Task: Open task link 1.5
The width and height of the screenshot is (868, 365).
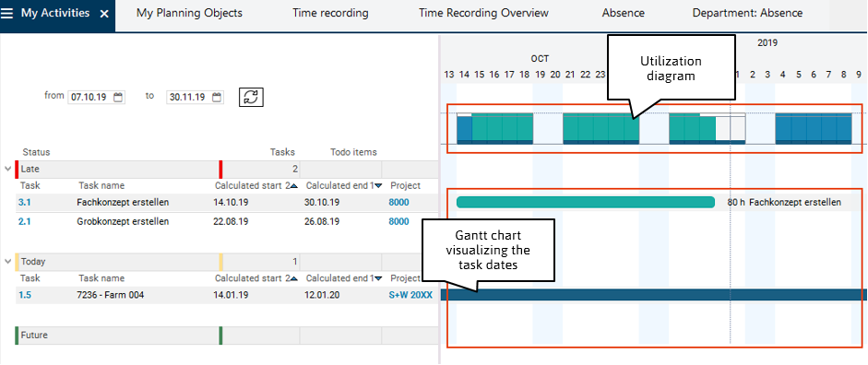Action: [24, 295]
